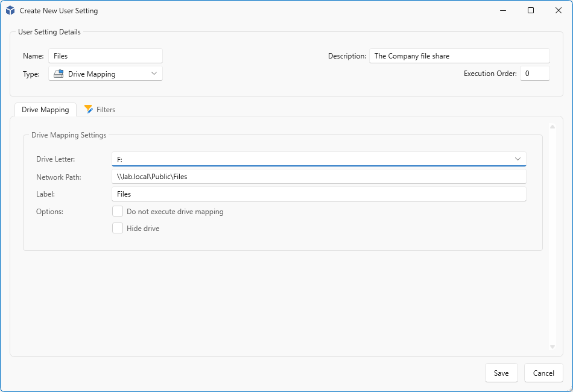Check the Hide drive option

click(118, 229)
